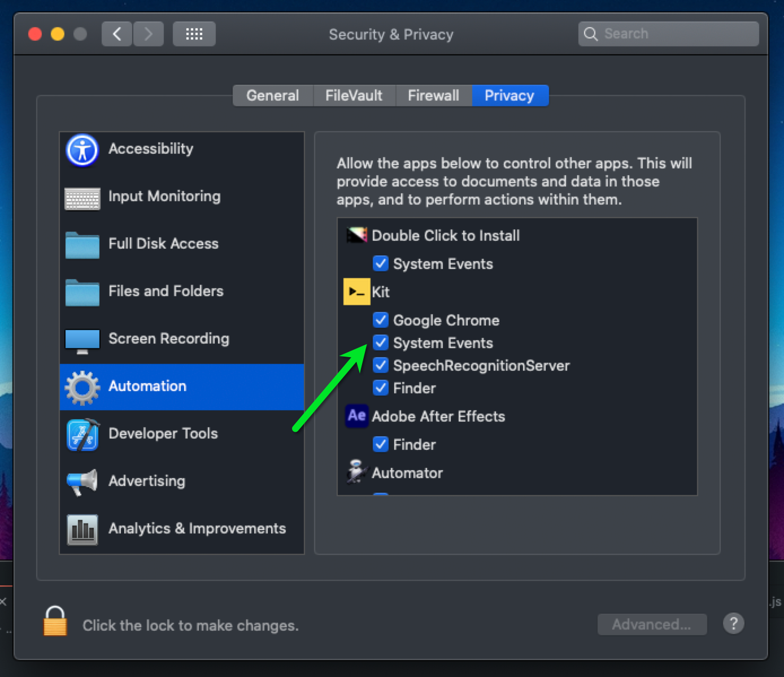Viewport: 784px width, 677px height.
Task: Click 'Click the lock to make changes' text
Action: point(190,626)
